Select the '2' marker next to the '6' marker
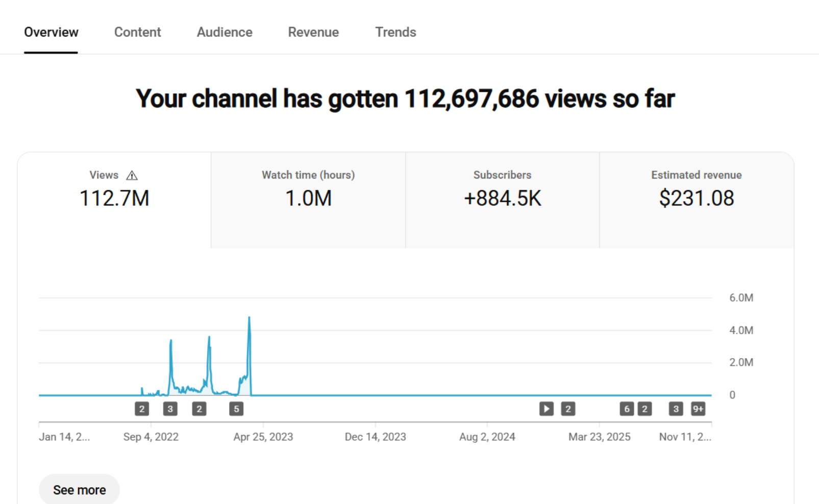This screenshot has height=504, width=819. point(644,409)
